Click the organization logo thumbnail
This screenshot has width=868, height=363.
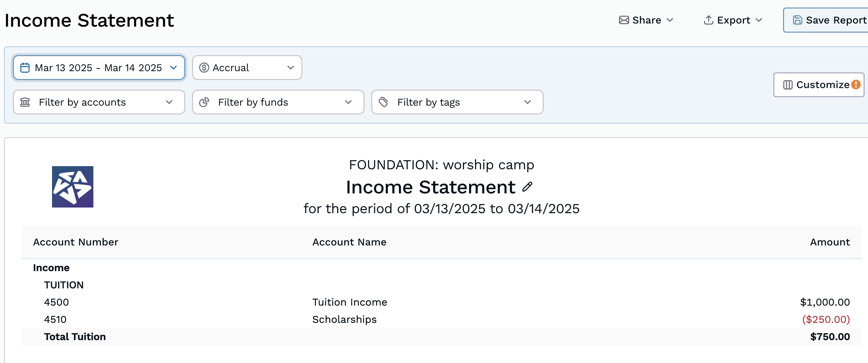72,187
